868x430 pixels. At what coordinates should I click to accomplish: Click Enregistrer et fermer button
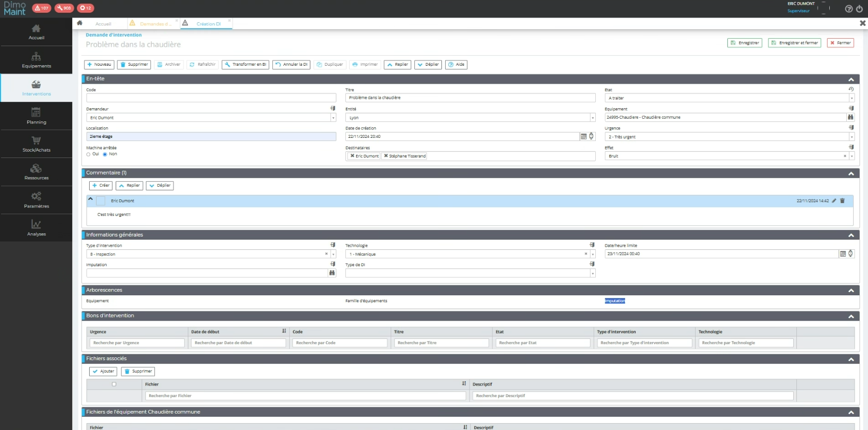794,43
